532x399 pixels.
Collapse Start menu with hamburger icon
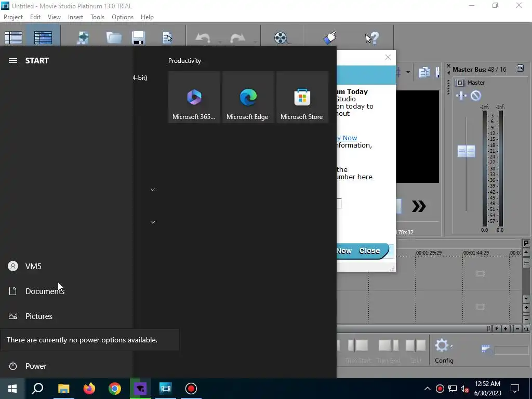point(13,60)
